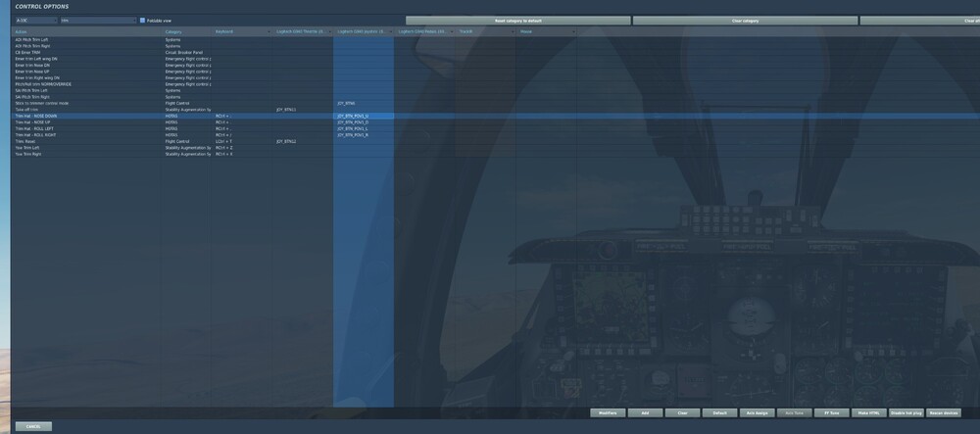Click keyboard cell for Trim Hat NOSE UP
The height and width of the screenshot is (434, 980).
pos(242,122)
